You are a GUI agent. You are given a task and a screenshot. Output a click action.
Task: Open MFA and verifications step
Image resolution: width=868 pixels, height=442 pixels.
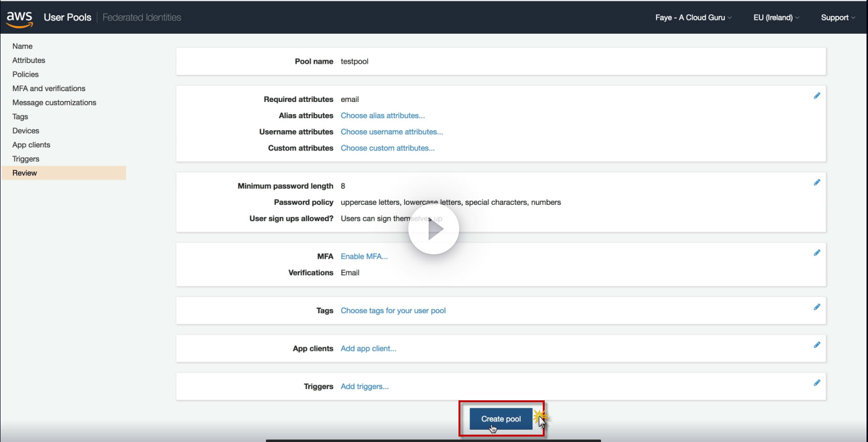point(49,89)
